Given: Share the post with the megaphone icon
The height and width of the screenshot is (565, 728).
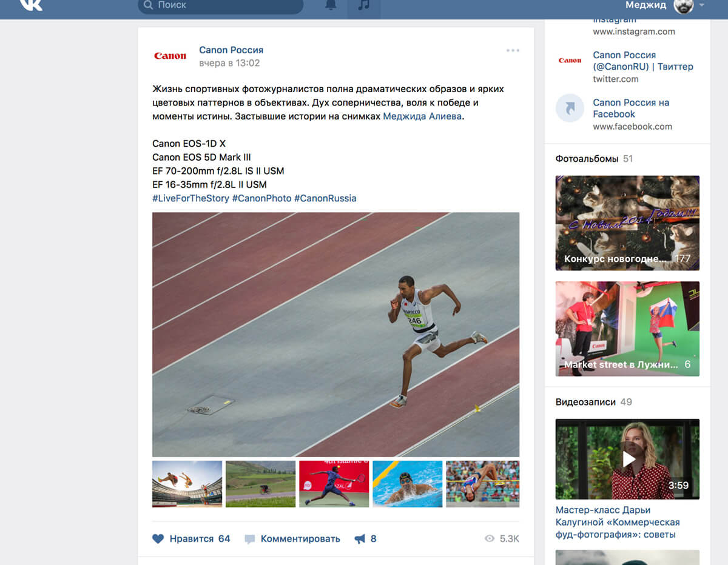Looking at the screenshot, I should tap(360, 539).
